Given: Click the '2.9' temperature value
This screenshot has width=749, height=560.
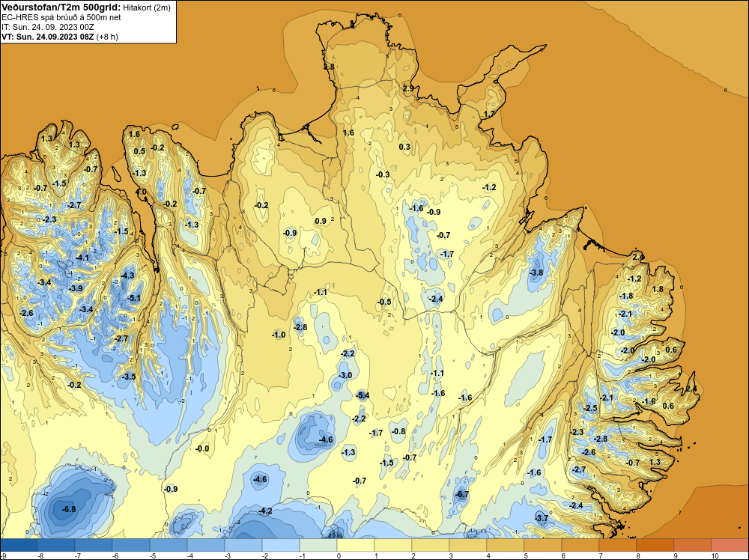Looking at the screenshot, I should (408, 88).
